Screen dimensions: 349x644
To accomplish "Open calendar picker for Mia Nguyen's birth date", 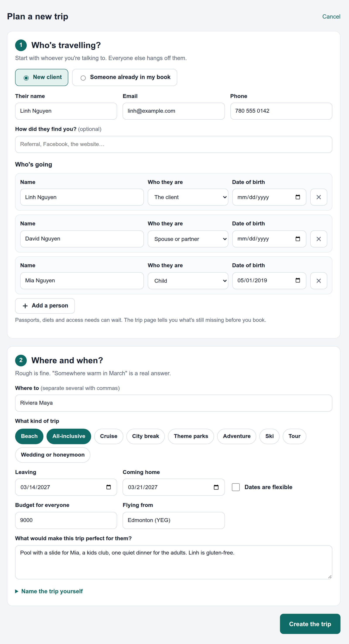I will pos(298,280).
